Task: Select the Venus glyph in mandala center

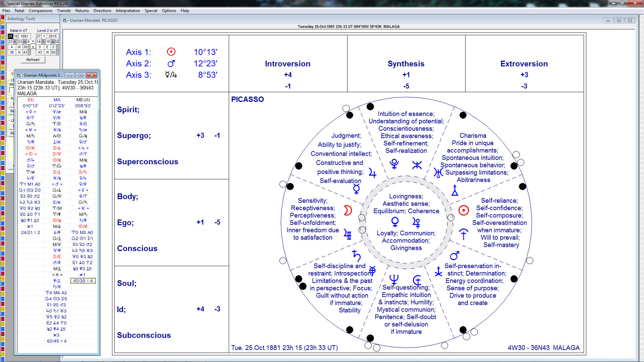Action: (x=395, y=222)
